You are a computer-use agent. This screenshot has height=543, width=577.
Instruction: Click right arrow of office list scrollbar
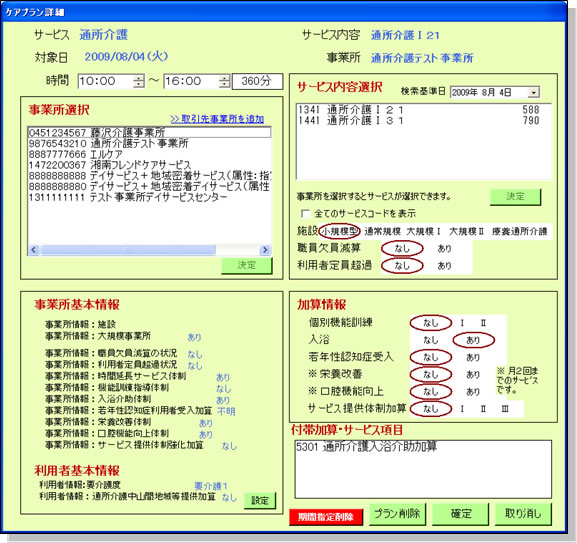click(x=265, y=250)
